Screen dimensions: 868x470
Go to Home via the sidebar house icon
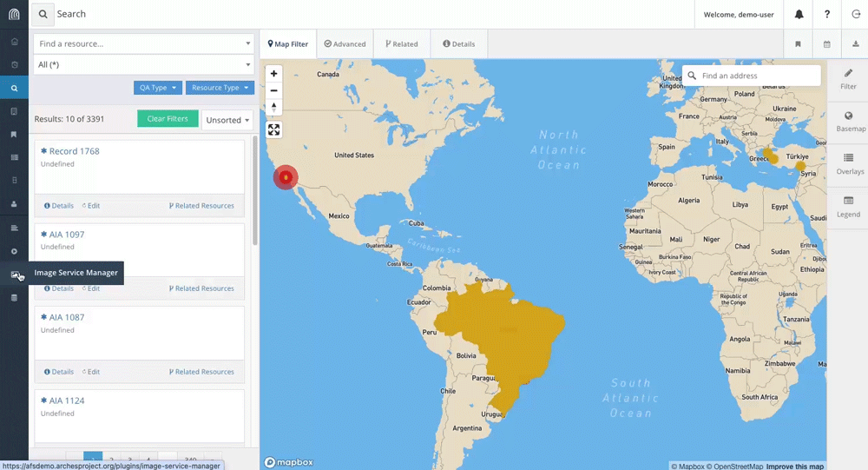pyautogui.click(x=15, y=42)
